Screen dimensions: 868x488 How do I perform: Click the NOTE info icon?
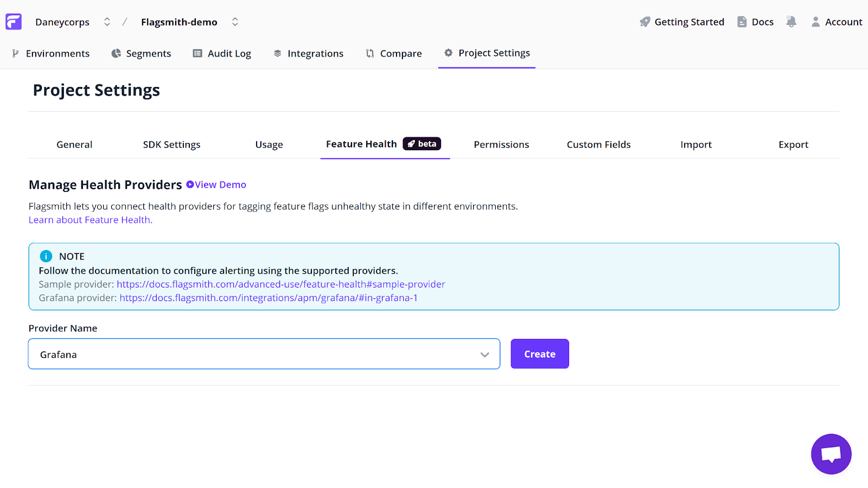(46, 256)
